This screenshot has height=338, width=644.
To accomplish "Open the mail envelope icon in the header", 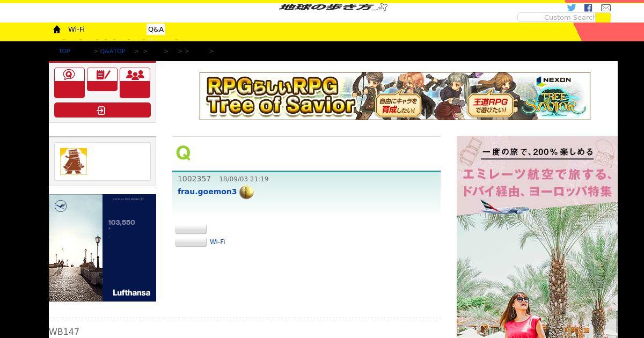I will point(606,8).
